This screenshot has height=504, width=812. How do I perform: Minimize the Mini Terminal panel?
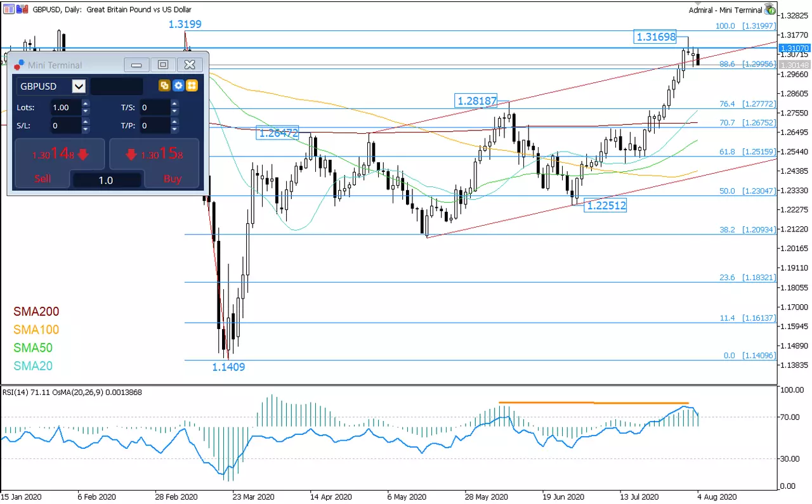136,65
